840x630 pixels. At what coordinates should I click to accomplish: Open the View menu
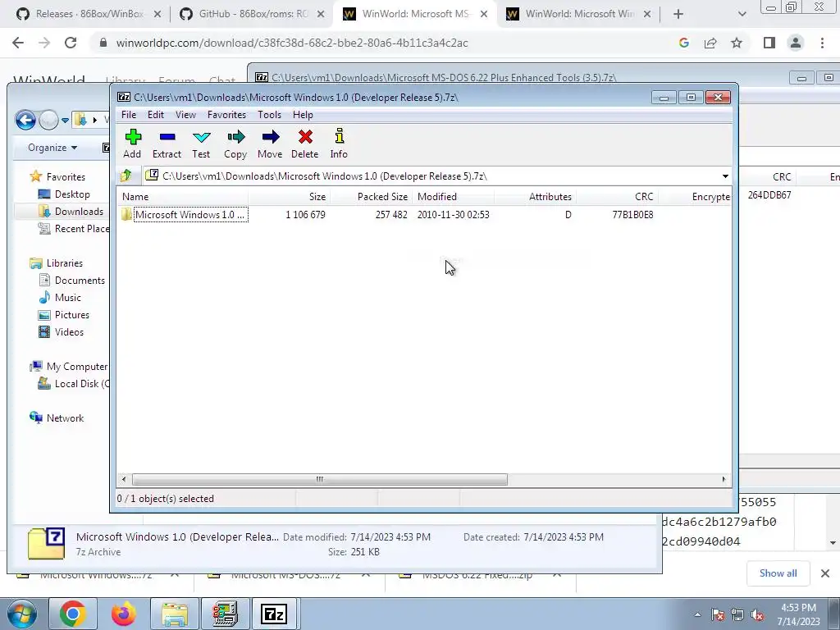pos(186,115)
